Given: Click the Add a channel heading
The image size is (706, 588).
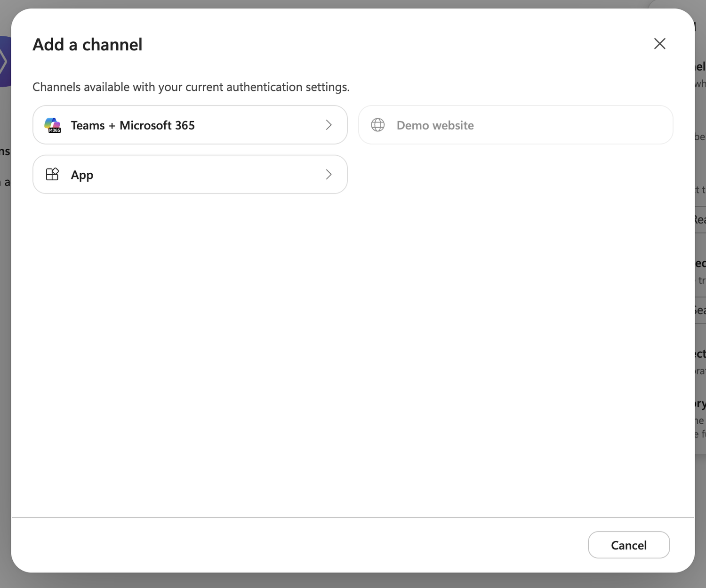Looking at the screenshot, I should [x=88, y=45].
